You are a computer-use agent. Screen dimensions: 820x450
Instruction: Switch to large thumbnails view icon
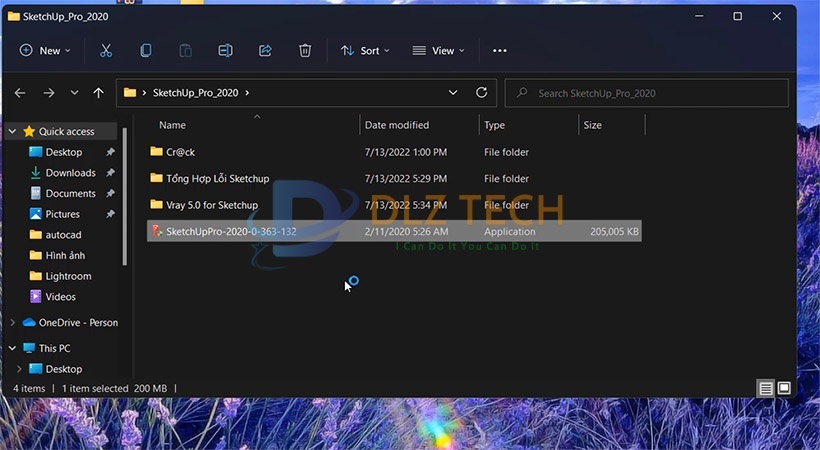click(x=784, y=388)
